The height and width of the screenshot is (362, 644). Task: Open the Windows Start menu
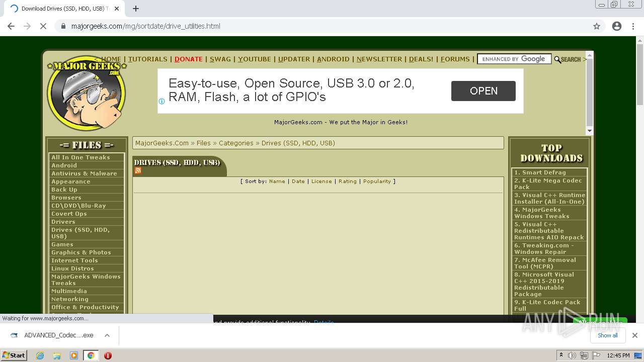(x=14, y=355)
